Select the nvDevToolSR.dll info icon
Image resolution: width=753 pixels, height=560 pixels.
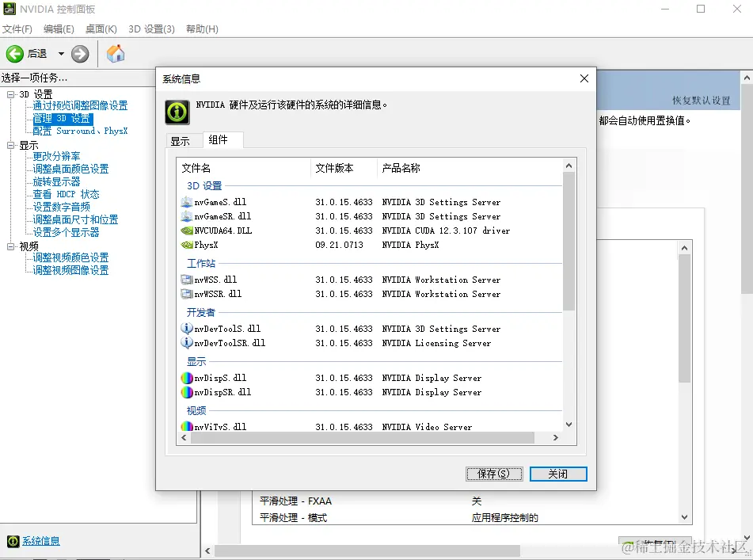coord(186,343)
